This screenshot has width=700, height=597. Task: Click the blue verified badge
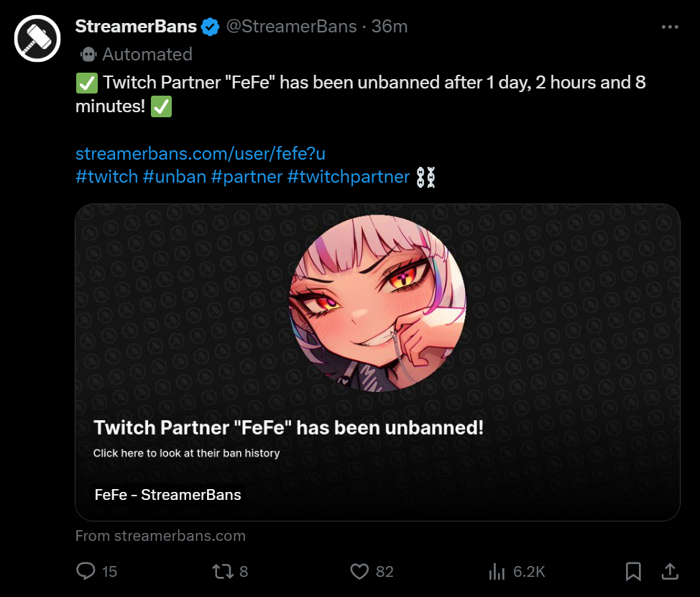pos(210,27)
